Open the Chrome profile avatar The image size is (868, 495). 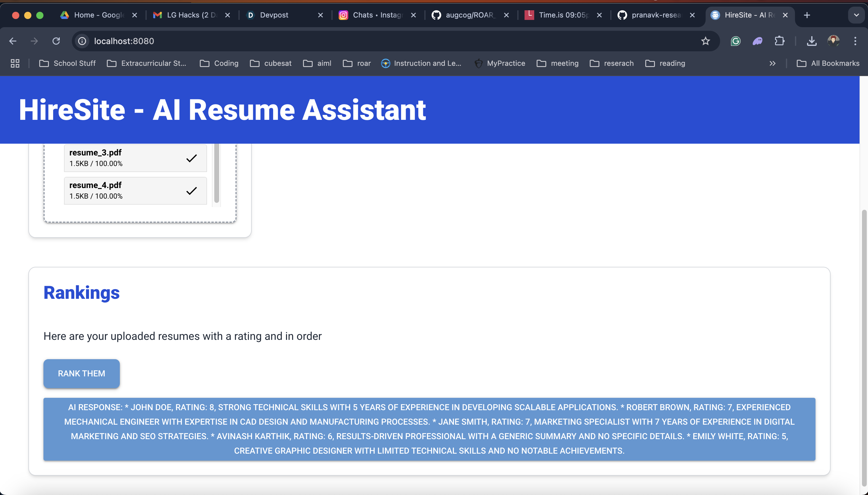pyautogui.click(x=833, y=41)
